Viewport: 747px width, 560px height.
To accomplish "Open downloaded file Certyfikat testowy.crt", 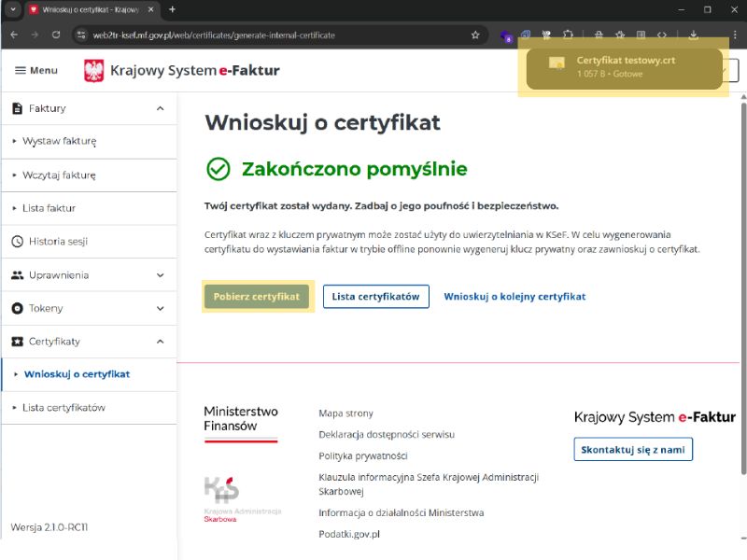I will pos(625,65).
